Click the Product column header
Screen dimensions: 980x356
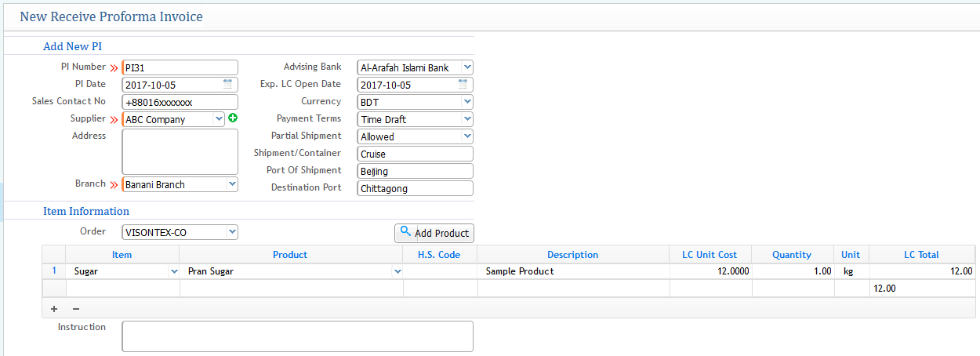(291, 254)
